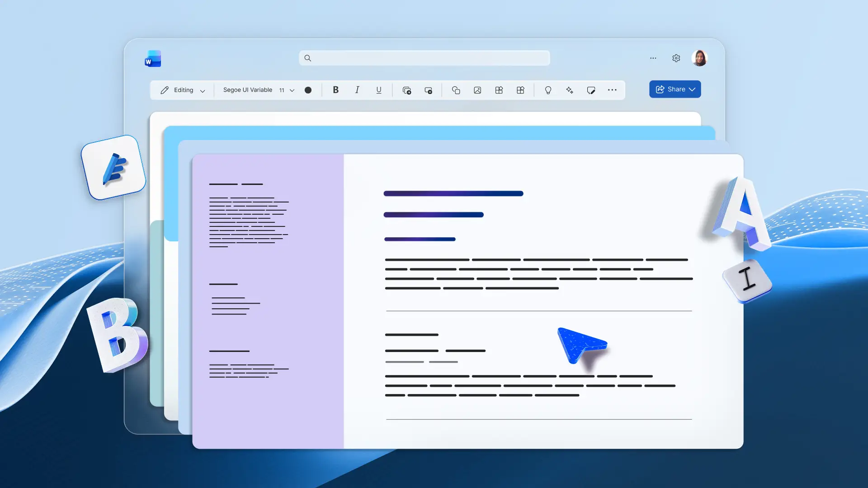Viewport: 868px width, 488px height.
Task: Click the lightbulb ideas icon
Action: [548, 90]
